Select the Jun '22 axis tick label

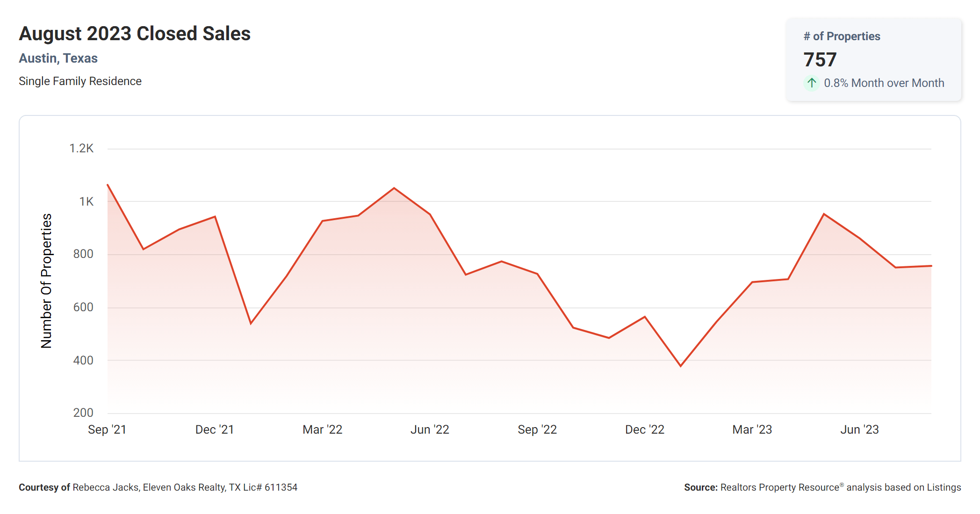tap(430, 429)
